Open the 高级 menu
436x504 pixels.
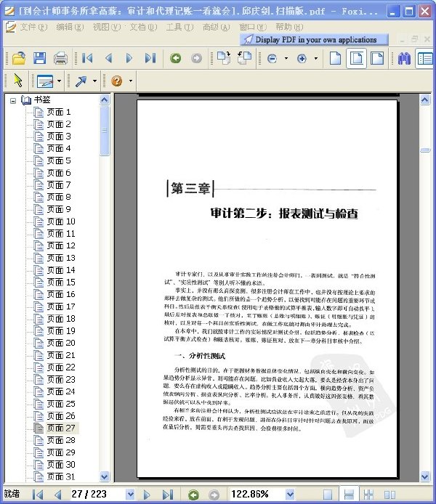point(217,27)
